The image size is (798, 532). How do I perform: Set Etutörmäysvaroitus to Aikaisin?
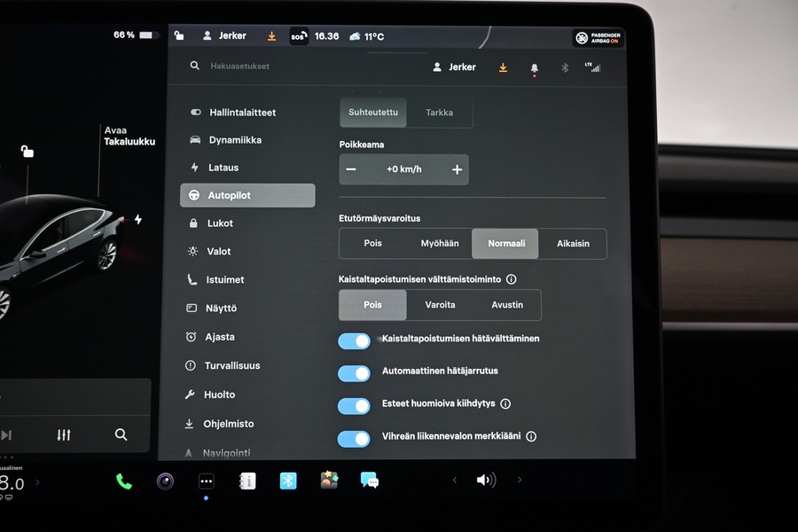click(573, 244)
